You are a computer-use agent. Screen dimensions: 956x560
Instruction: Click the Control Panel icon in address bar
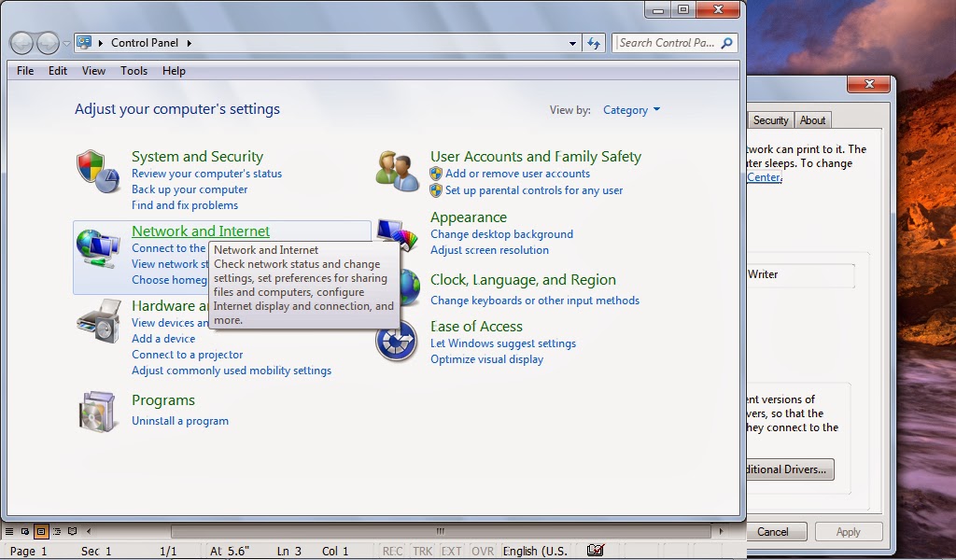tap(84, 43)
